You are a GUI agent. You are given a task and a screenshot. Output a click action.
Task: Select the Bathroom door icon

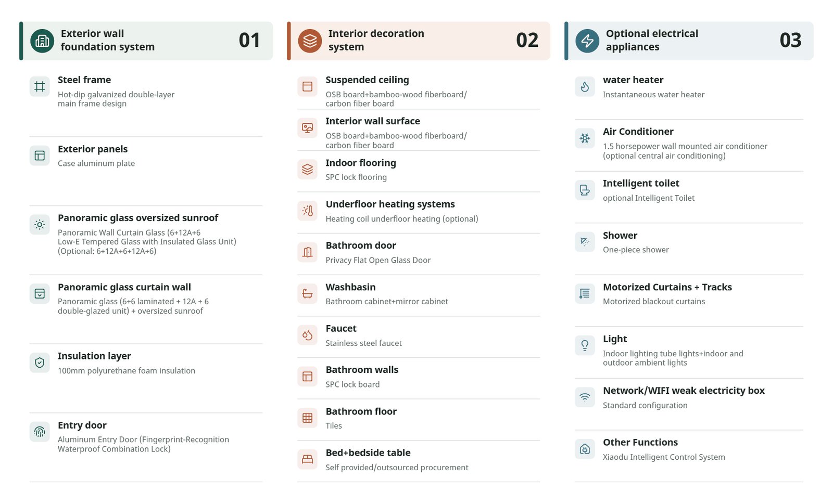307,252
